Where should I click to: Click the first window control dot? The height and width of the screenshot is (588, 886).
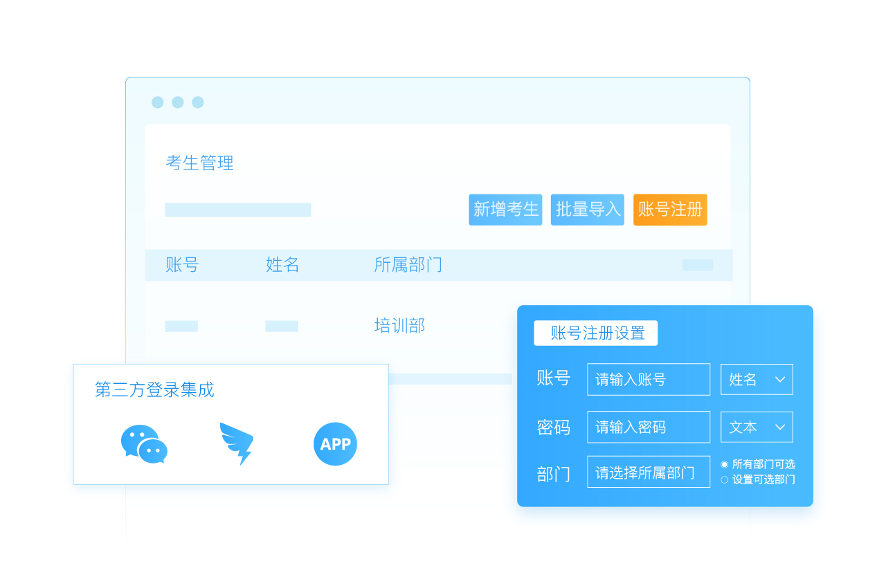point(158,102)
